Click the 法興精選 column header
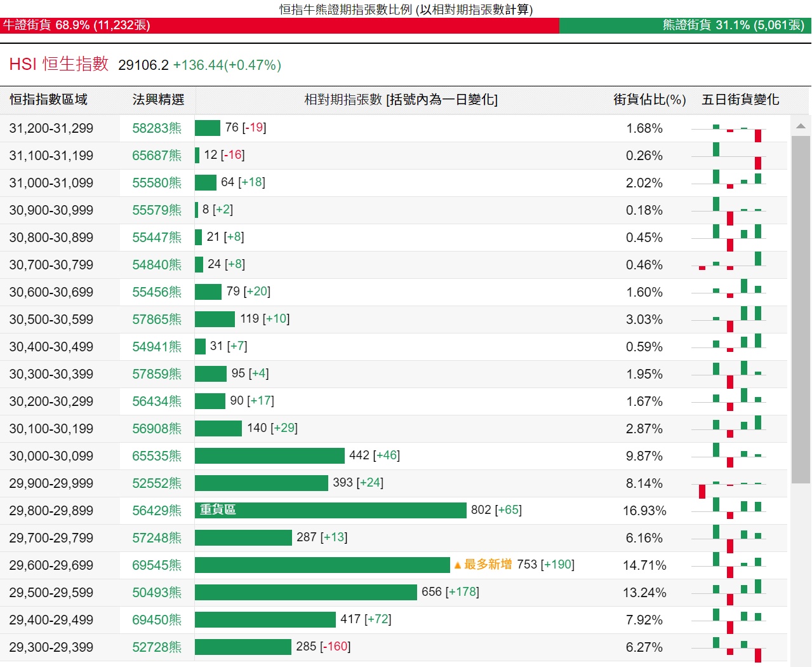812x667 pixels. click(158, 100)
